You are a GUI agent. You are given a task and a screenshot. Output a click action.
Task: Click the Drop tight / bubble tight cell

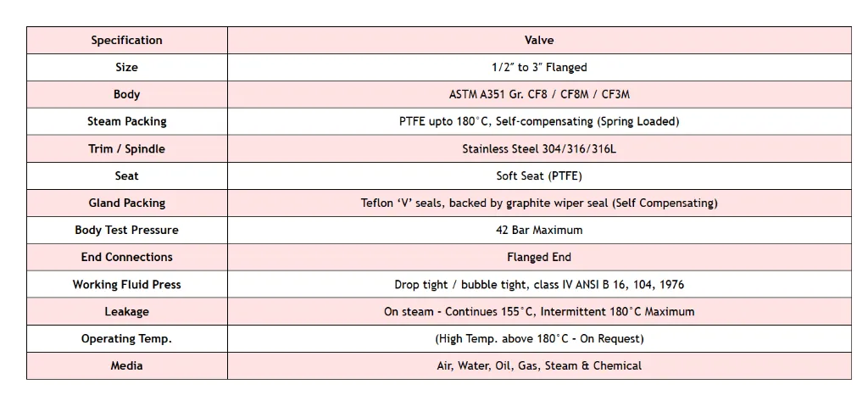click(539, 285)
